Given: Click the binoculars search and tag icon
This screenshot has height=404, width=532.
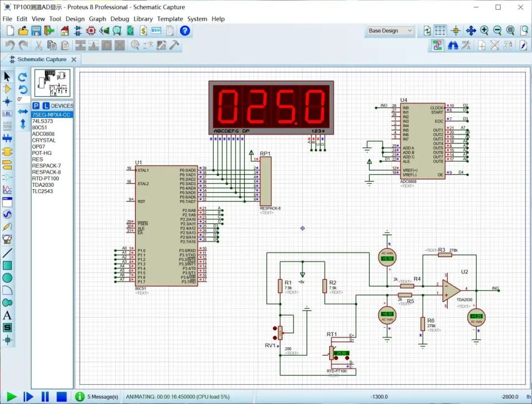Looking at the screenshot, I should (x=453, y=45).
